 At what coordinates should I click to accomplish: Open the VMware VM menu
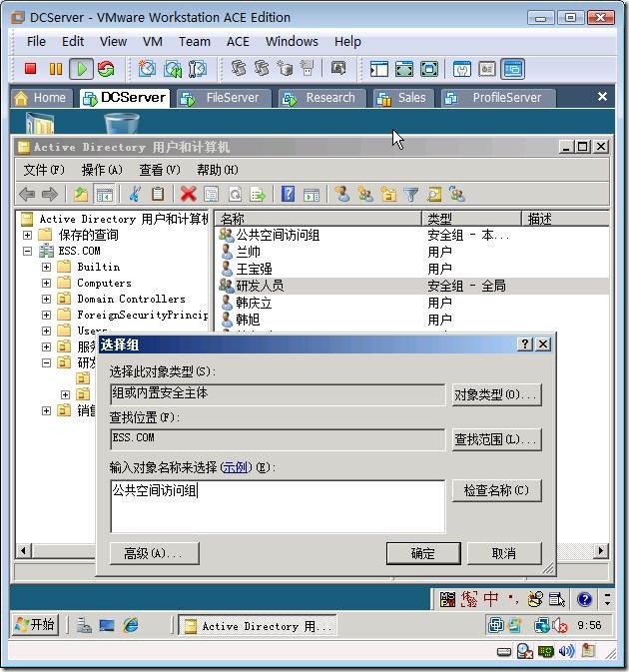[x=153, y=42]
